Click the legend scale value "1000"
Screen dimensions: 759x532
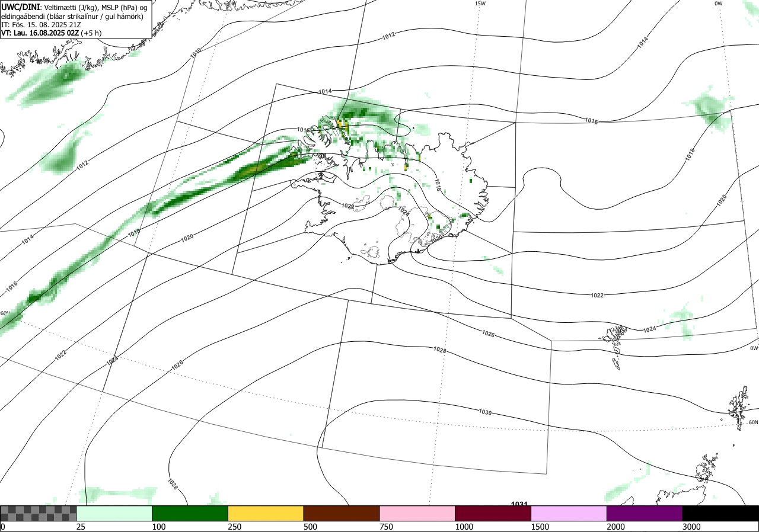click(464, 527)
